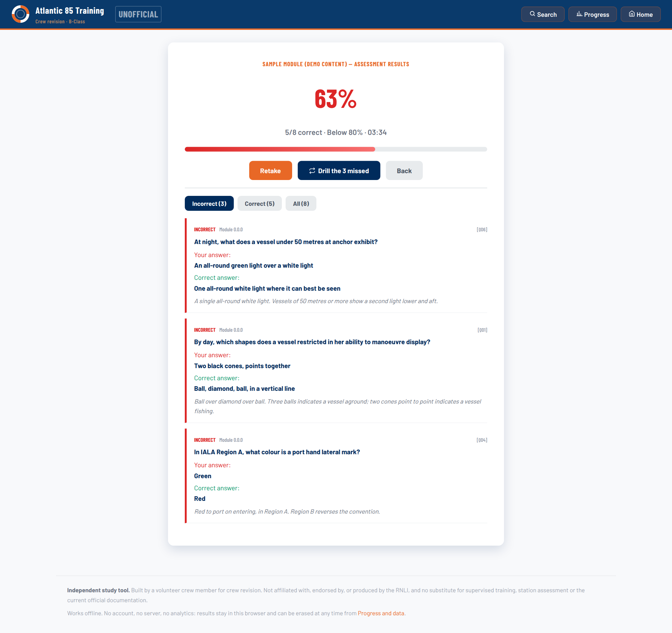Click the answer 'Two black cones, points together'
The width and height of the screenshot is (672, 633).
pyautogui.click(x=242, y=366)
